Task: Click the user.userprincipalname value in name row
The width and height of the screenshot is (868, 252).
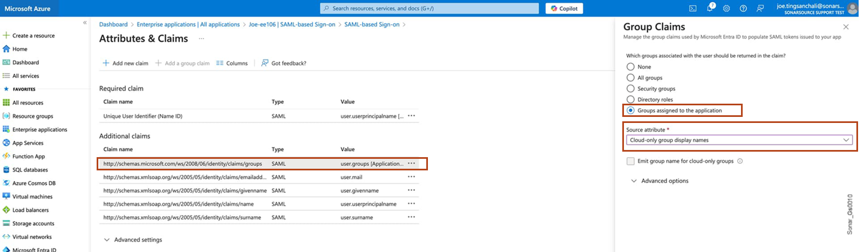Action: 368,204
